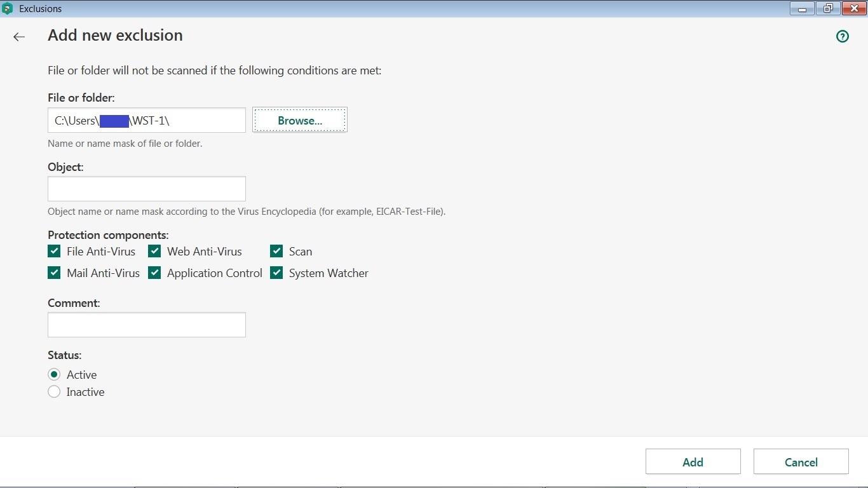
Task: Click the Comment text field
Action: coord(147,325)
